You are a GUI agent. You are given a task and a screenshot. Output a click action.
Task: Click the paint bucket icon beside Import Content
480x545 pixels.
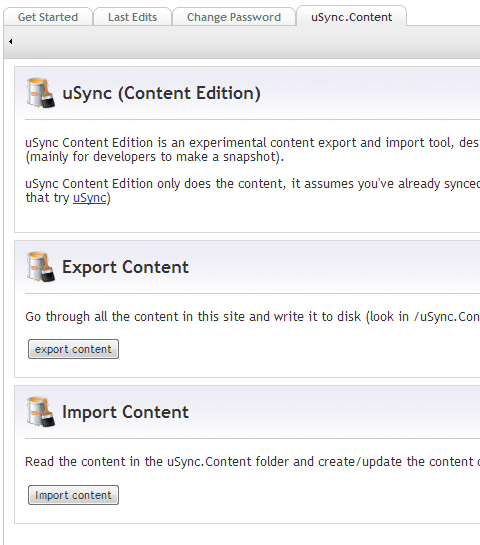pos(41,412)
